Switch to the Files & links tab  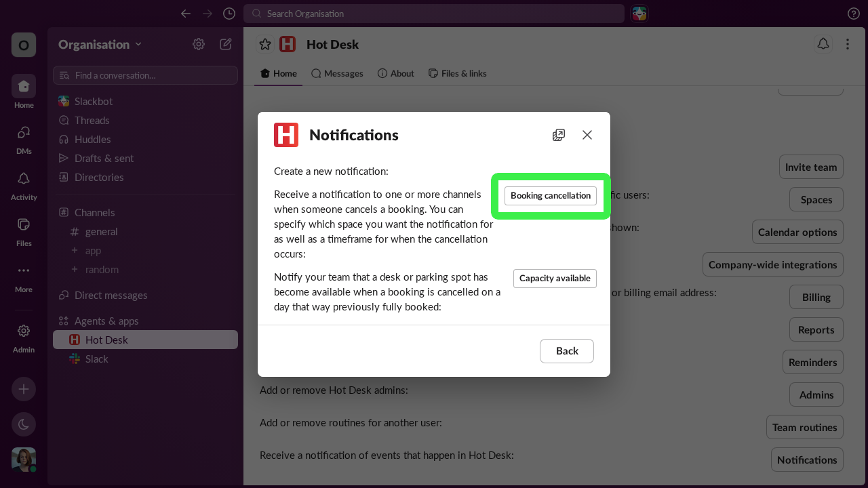coord(457,73)
